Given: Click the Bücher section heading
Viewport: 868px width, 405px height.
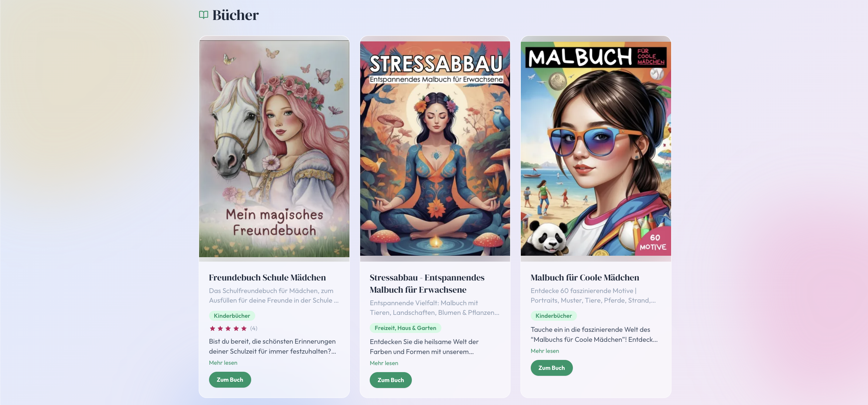Looking at the screenshot, I should 235,15.
